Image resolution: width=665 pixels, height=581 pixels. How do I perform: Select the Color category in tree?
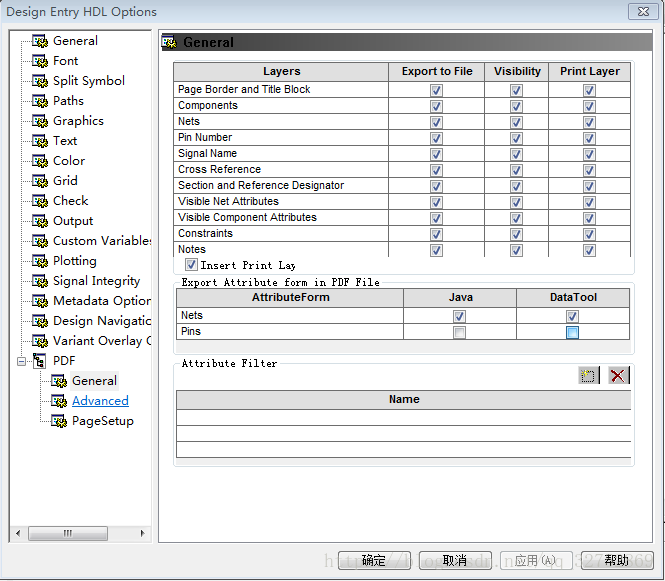pyautogui.click(x=69, y=161)
